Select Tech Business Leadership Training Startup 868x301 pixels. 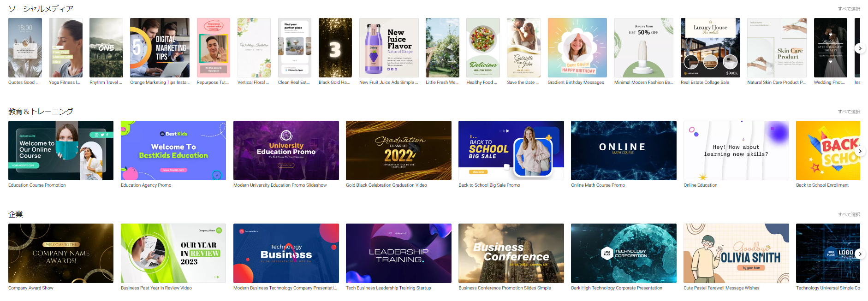[x=398, y=254]
